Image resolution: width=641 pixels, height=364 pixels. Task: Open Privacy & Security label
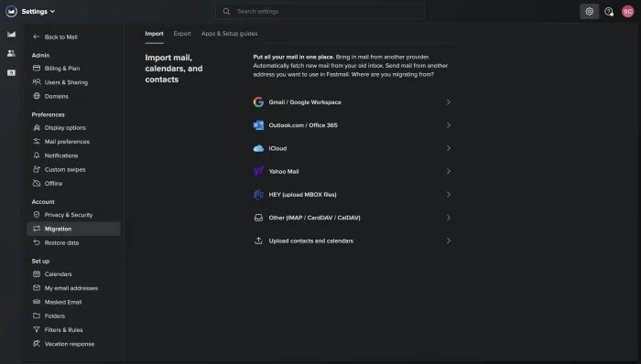69,215
